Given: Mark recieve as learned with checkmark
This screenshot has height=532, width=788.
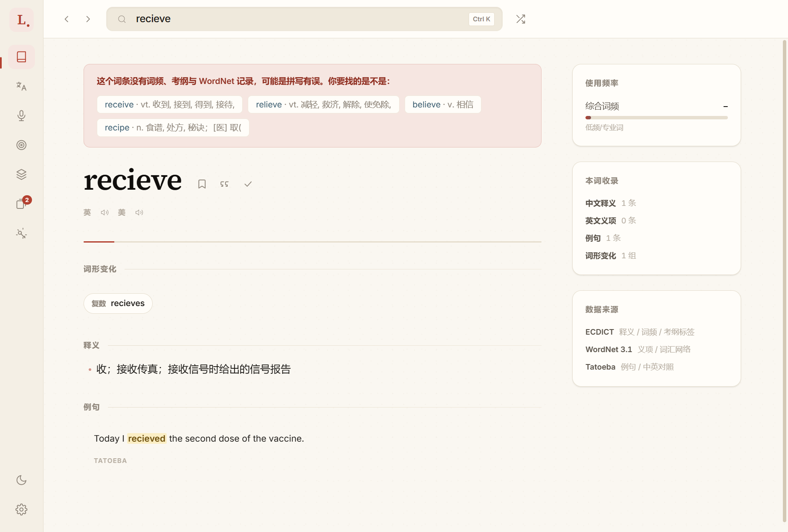Looking at the screenshot, I should 248,184.
